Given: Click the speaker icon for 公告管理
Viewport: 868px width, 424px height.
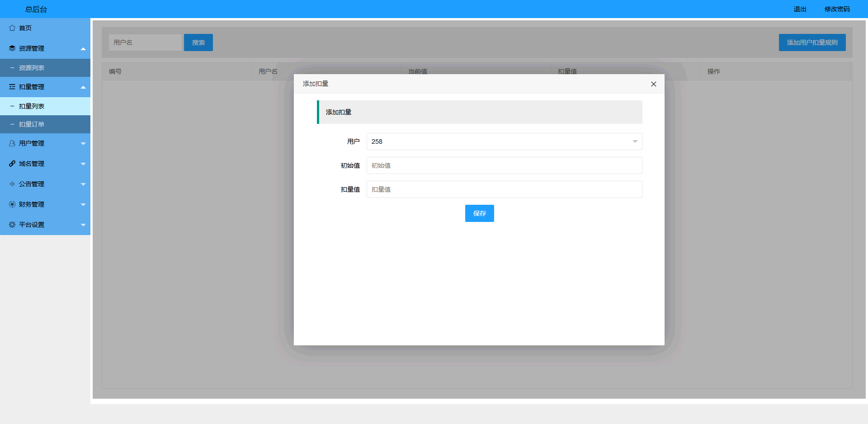Looking at the screenshot, I should [12, 184].
